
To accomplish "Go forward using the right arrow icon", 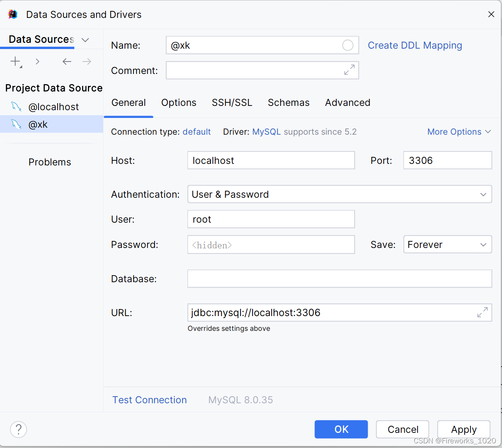I will click(x=86, y=61).
